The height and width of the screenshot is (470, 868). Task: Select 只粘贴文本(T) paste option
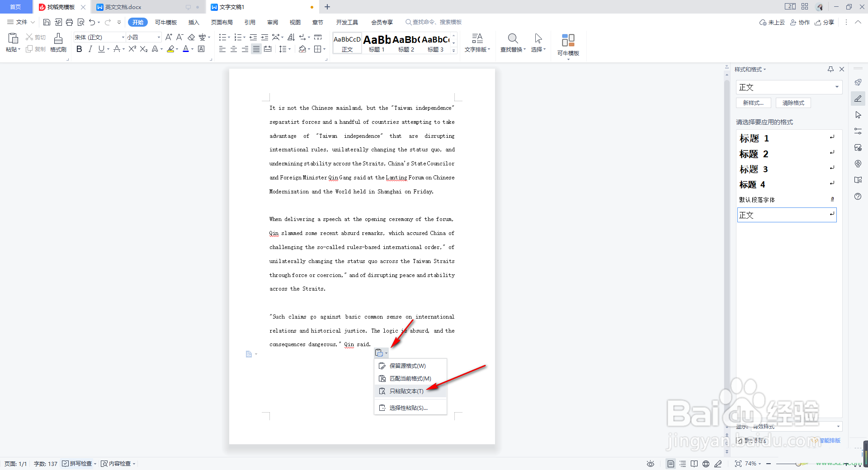(410, 391)
